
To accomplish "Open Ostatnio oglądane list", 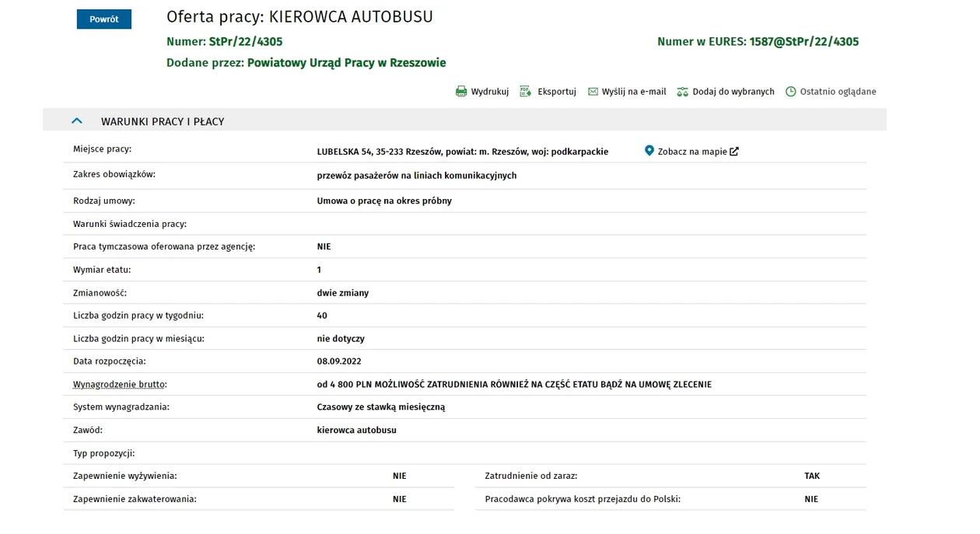I will 838,92.
